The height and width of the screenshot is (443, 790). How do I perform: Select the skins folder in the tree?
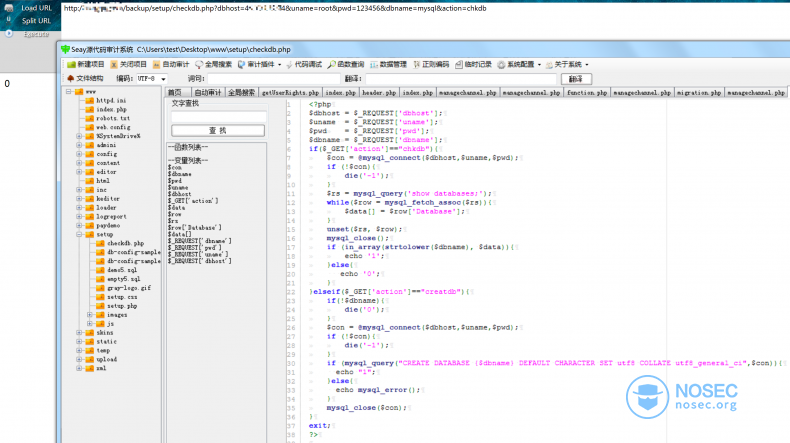105,333
